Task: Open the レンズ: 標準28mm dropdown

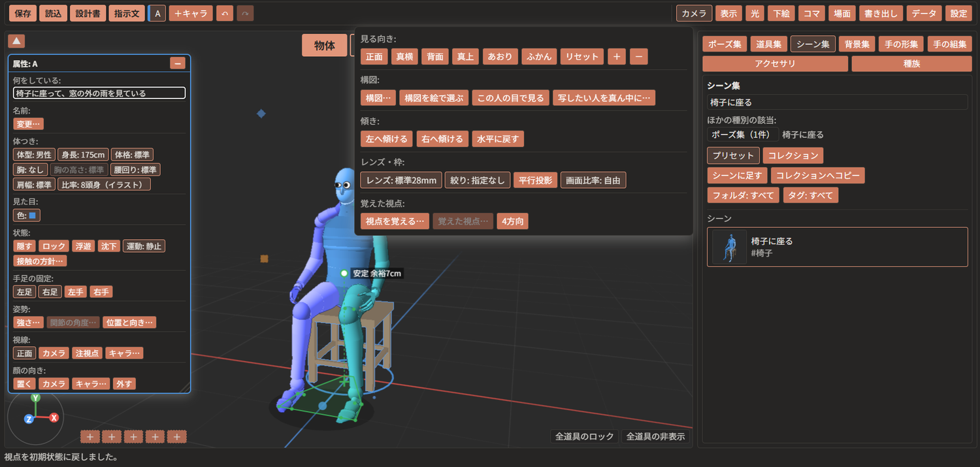Action: pos(401,180)
